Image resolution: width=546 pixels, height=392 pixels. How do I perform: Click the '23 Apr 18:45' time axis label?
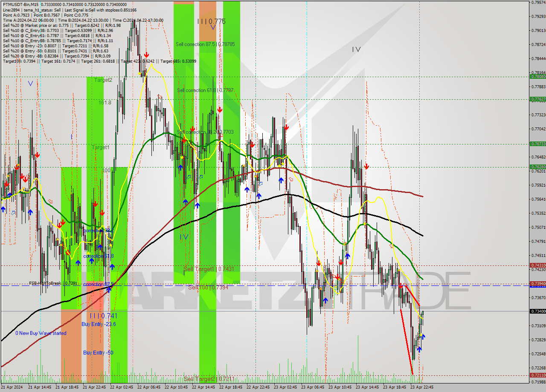click(x=395, y=387)
